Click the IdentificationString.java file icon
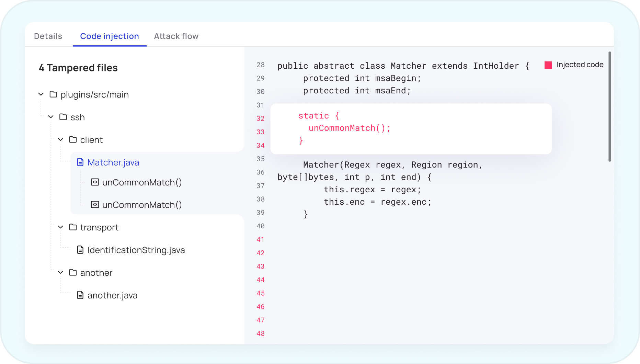This screenshot has width=640, height=364. (x=80, y=250)
